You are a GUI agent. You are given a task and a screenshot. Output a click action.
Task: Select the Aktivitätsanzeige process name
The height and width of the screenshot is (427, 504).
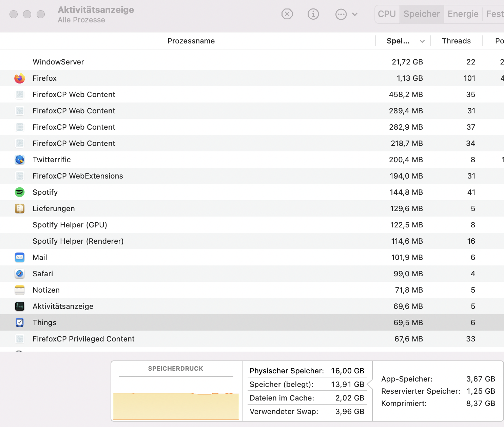[63, 306]
